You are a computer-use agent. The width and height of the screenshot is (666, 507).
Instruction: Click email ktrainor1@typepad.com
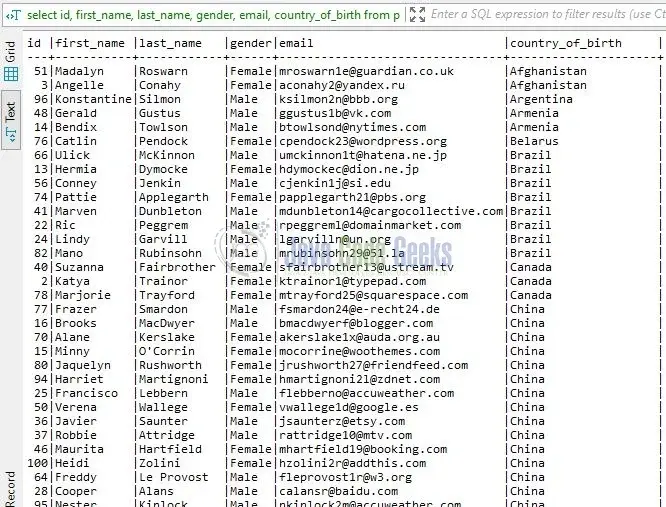click(353, 282)
